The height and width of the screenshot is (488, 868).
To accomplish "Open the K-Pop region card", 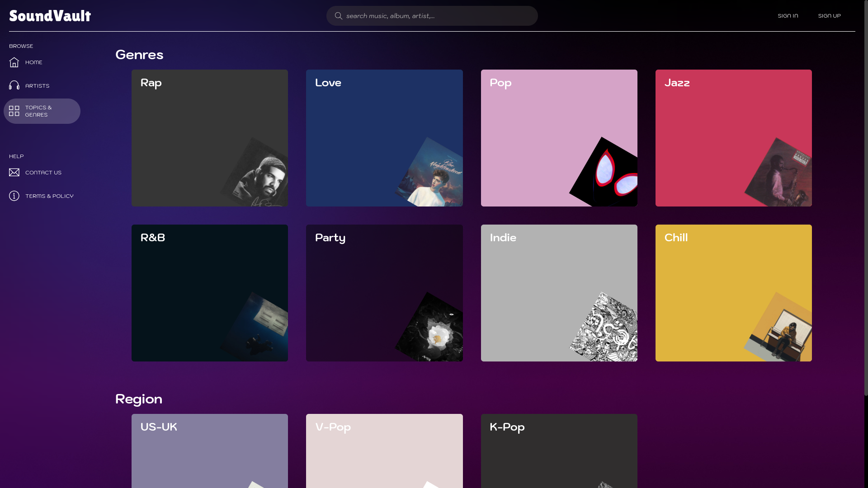I will pos(559,451).
